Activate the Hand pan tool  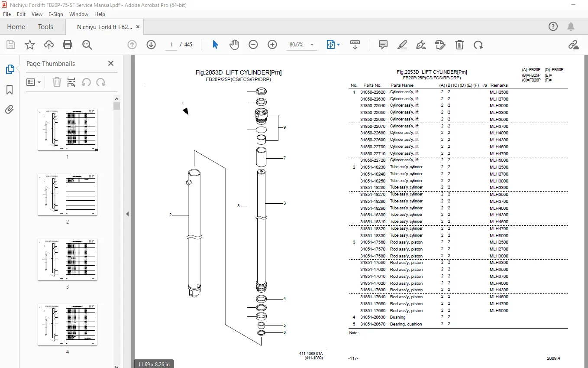pos(234,45)
